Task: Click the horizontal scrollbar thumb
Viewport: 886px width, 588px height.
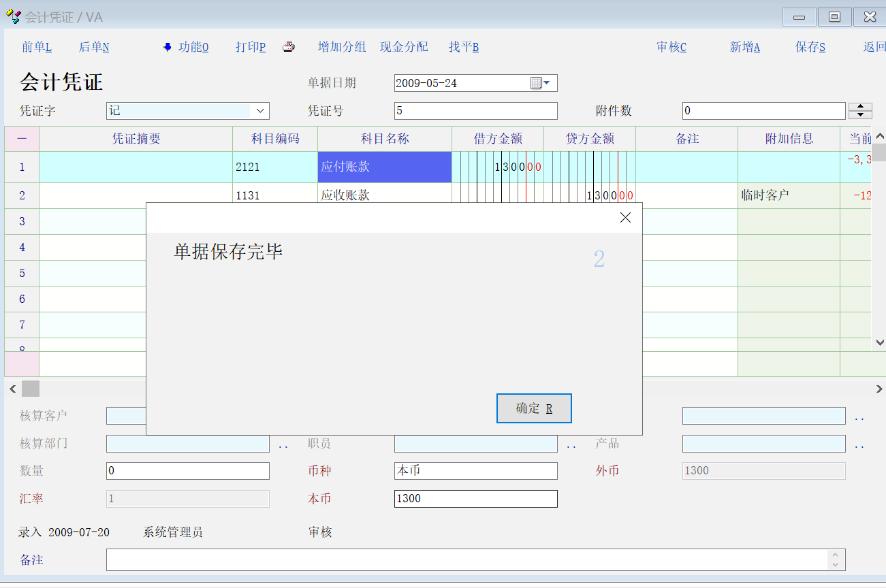Action: [x=31, y=389]
